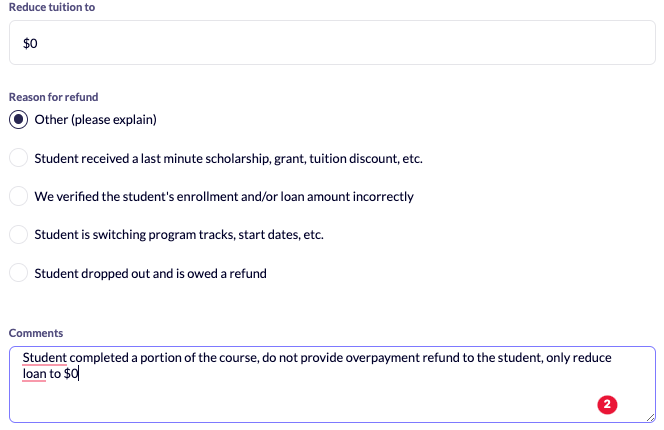The height and width of the screenshot is (430, 664).
Task: Grab the Comments box resize handle
Action: point(650,418)
